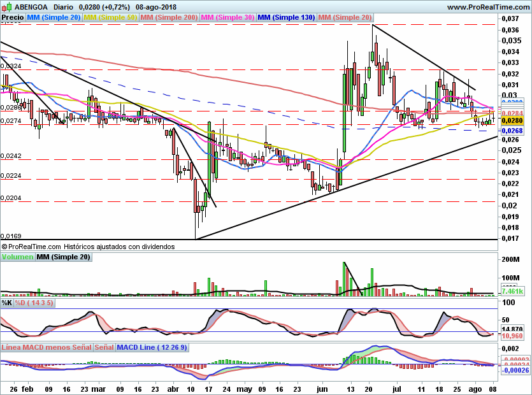
Task: Select the %D ( 14 3 5) stochastic label
Action: [34, 303]
